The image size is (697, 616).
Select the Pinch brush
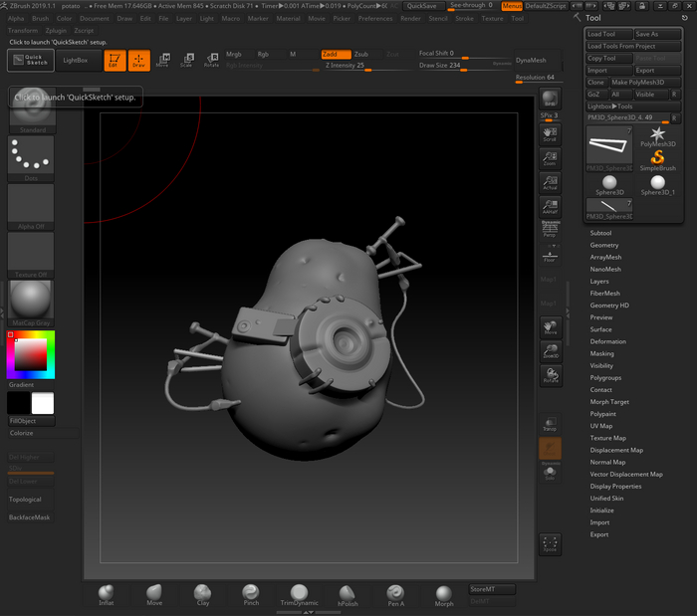coord(251,593)
